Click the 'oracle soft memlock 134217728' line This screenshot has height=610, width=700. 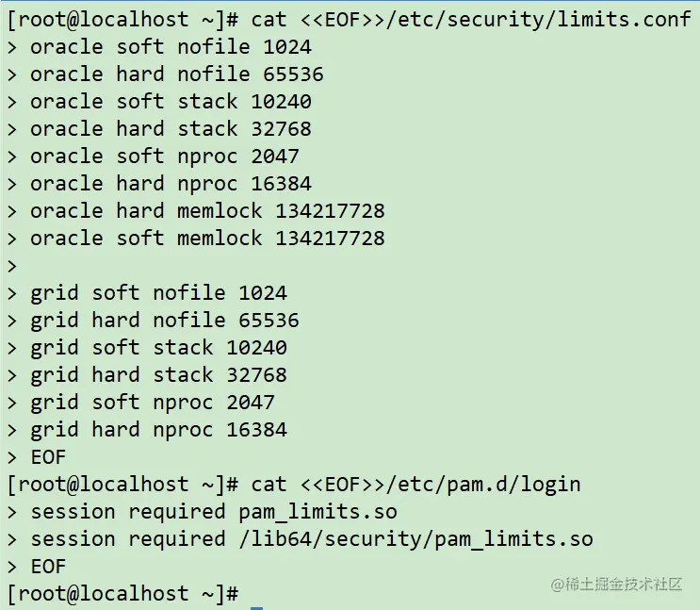click(207, 239)
